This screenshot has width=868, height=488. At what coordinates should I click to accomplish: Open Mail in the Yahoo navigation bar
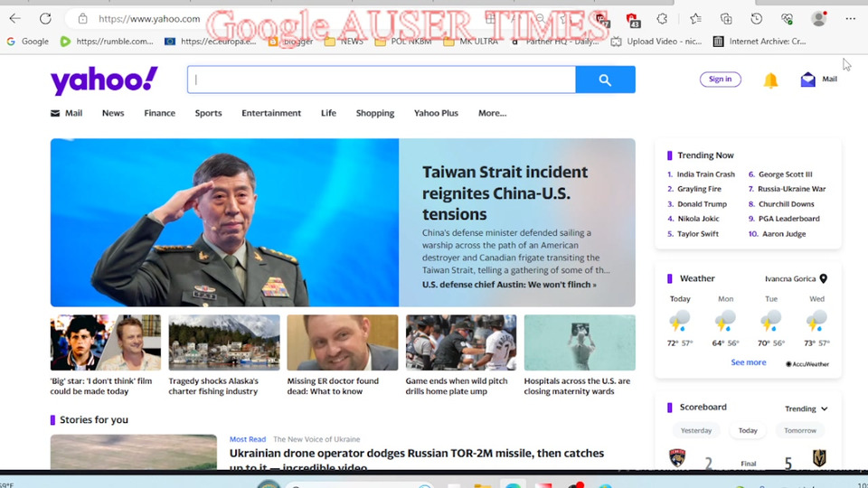[x=66, y=113]
